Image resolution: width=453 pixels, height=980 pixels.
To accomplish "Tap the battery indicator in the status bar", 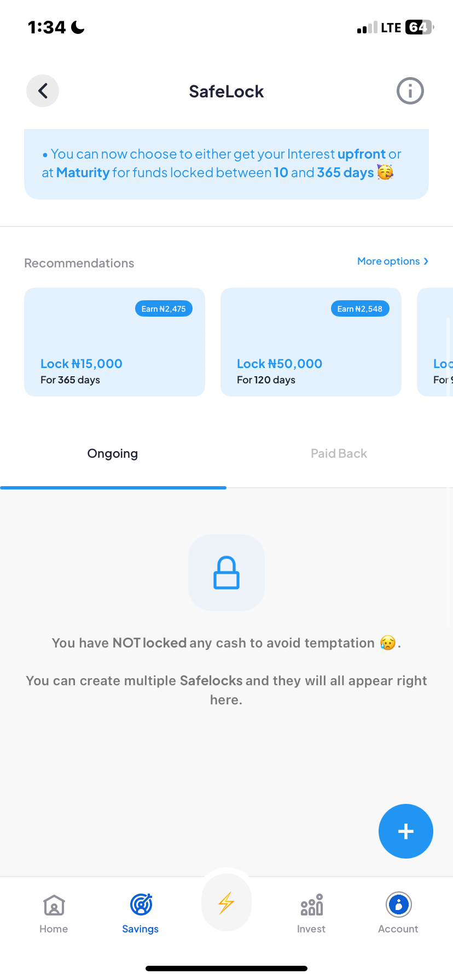I will 418,27.
